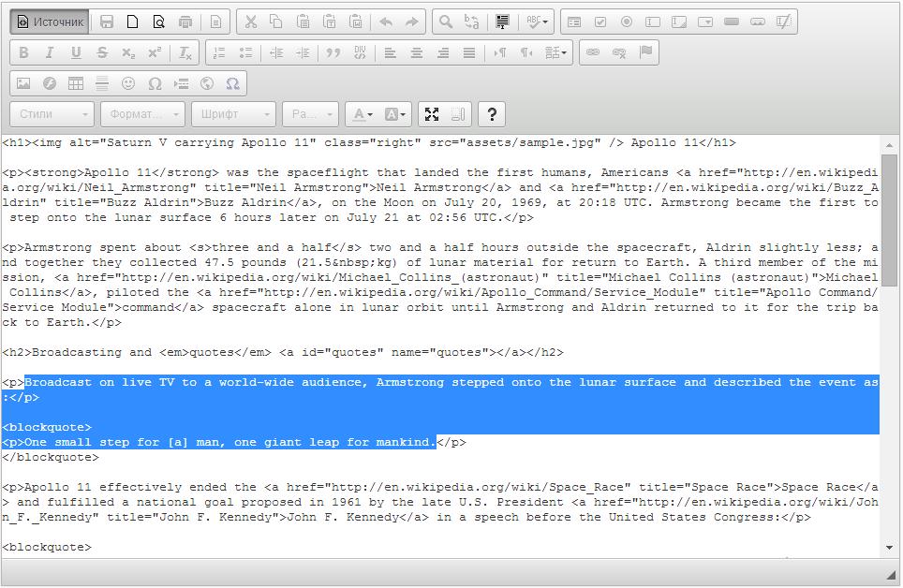903x588 pixels.
Task: Click the Page Break icon
Action: [x=181, y=83]
